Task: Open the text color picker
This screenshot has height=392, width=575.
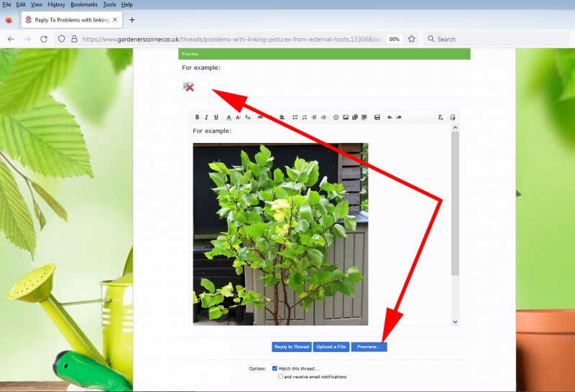Action: pos(229,117)
